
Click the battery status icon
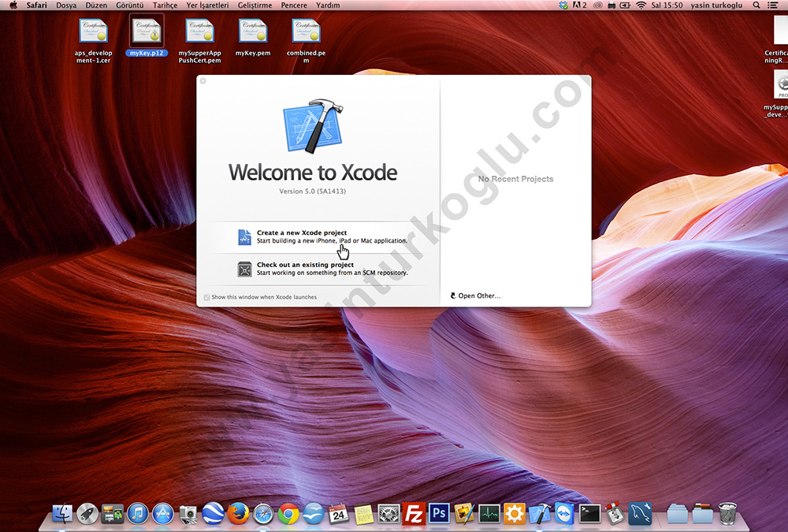[625, 5]
